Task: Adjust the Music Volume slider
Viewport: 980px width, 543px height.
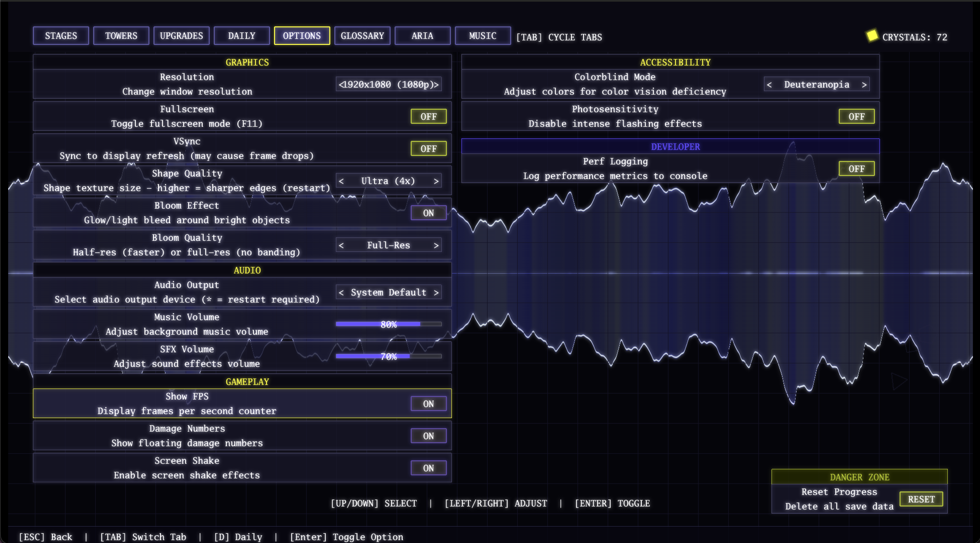Action: tap(388, 324)
